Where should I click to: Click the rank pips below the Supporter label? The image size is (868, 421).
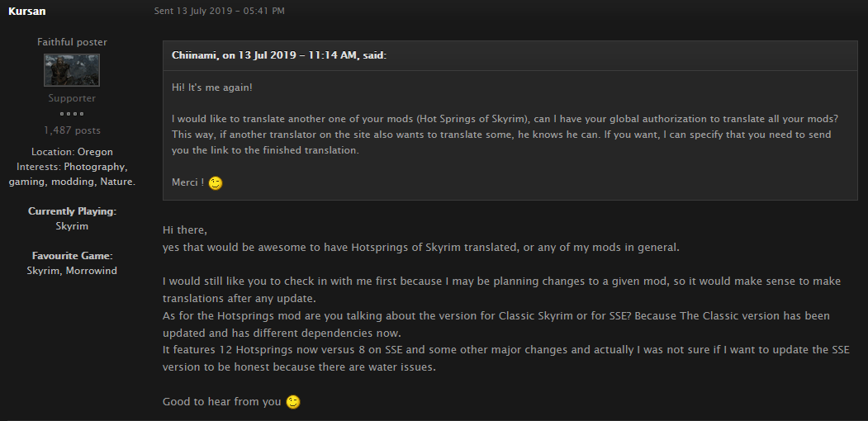coord(72,114)
